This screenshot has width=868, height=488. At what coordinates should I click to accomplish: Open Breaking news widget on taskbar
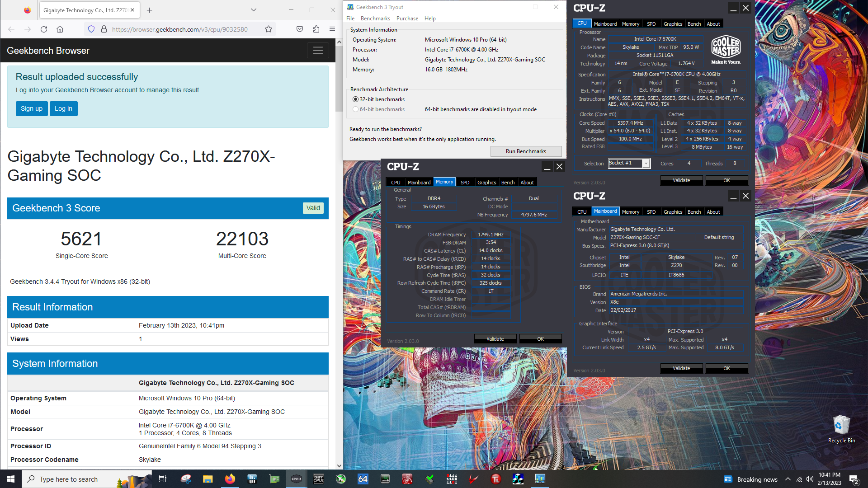pos(750,479)
